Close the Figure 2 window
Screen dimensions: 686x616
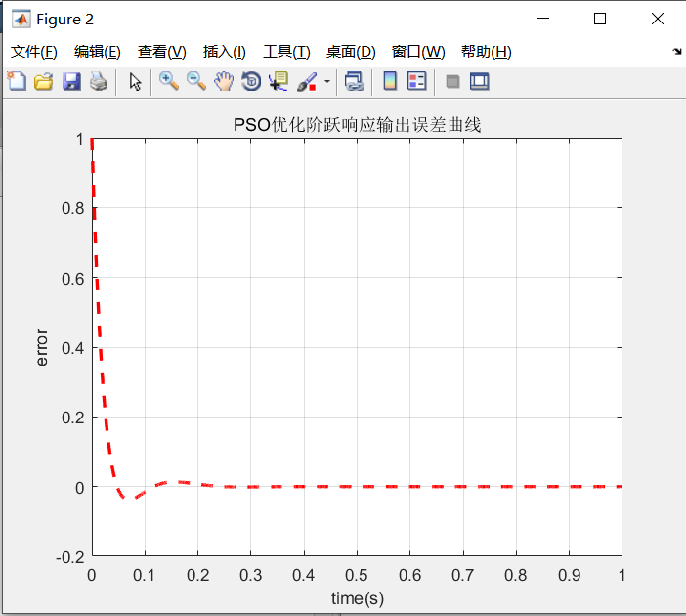657,19
